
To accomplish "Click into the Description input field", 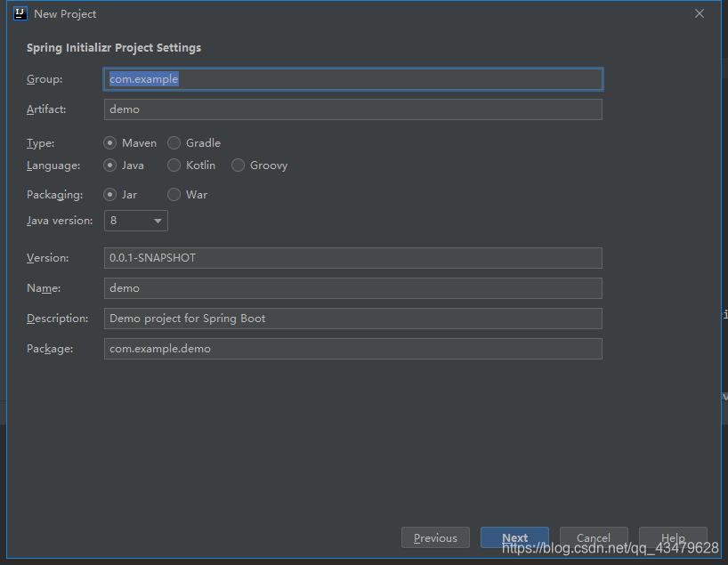I will click(x=352, y=319).
